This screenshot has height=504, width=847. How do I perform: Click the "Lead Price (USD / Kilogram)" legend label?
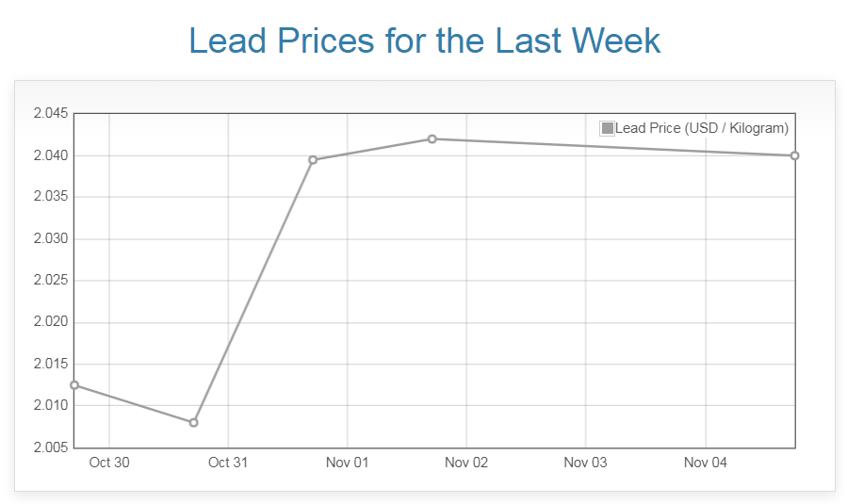[x=702, y=128]
